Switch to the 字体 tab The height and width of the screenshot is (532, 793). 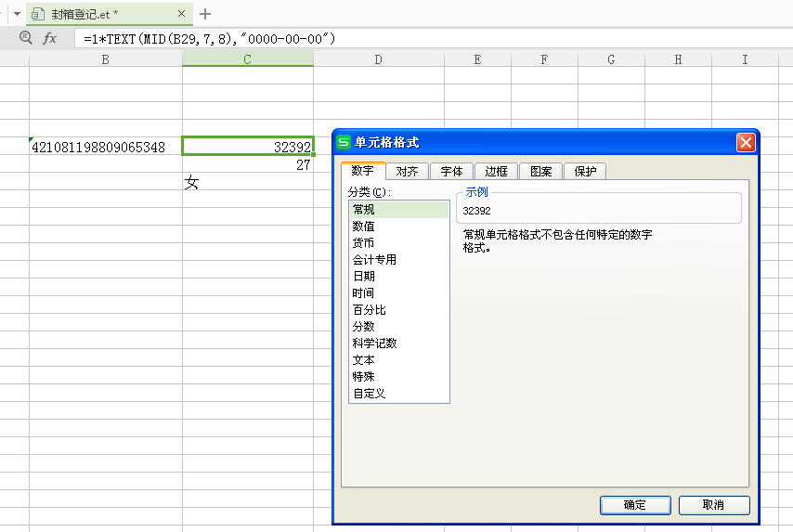coord(451,172)
